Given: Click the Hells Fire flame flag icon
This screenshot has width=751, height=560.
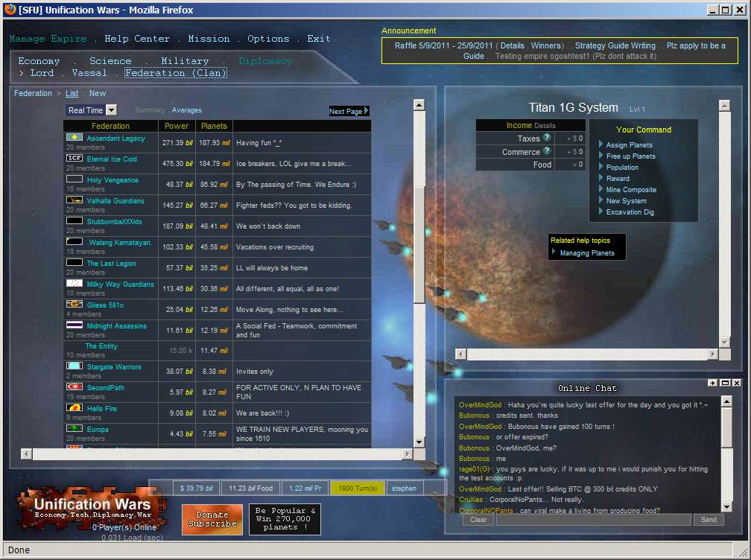Looking at the screenshot, I should (x=75, y=408).
